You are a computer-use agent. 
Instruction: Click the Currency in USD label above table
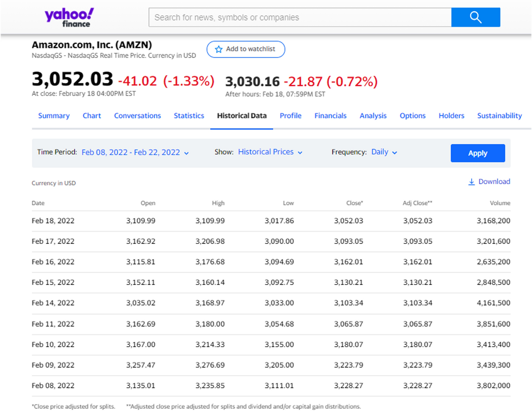(x=54, y=183)
